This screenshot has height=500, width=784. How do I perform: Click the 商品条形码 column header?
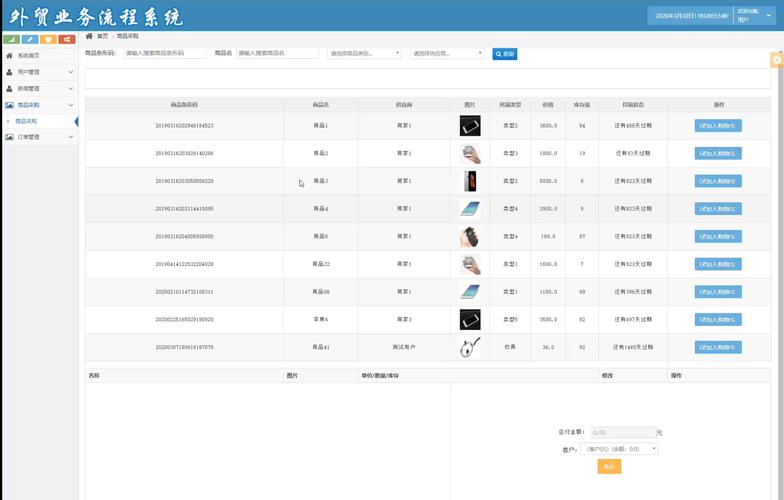tap(184, 105)
